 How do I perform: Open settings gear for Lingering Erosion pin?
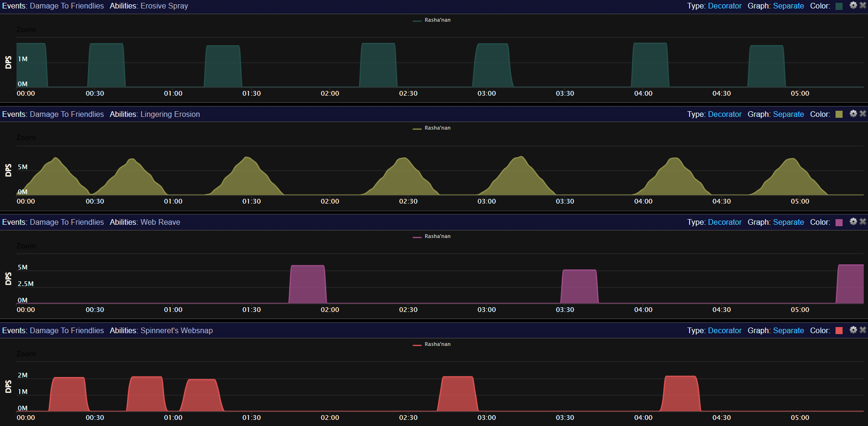click(853, 114)
